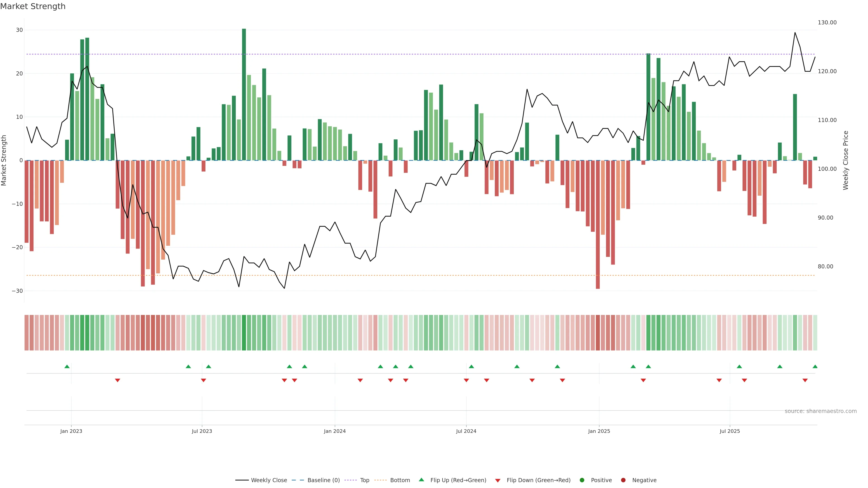Click the Weekly Close Price axis title
Image resolution: width=868 pixels, height=488 pixels.
click(x=845, y=160)
